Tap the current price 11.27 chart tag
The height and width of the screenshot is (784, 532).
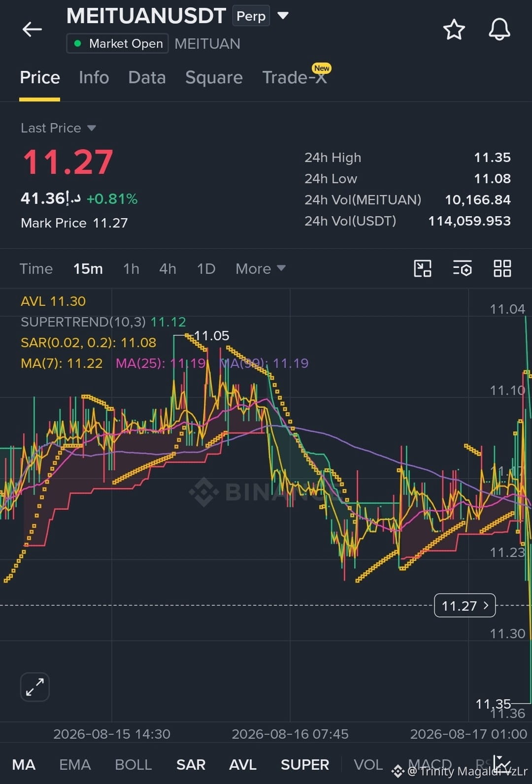click(465, 606)
